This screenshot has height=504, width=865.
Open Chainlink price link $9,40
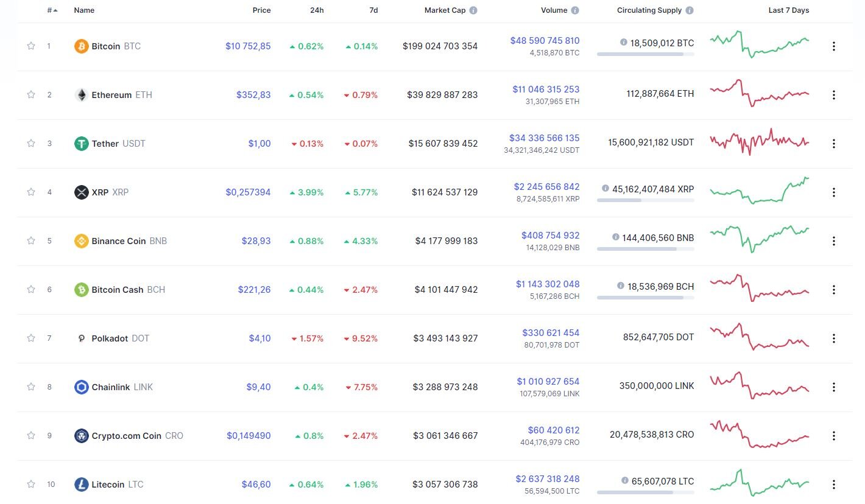pos(259,387)
